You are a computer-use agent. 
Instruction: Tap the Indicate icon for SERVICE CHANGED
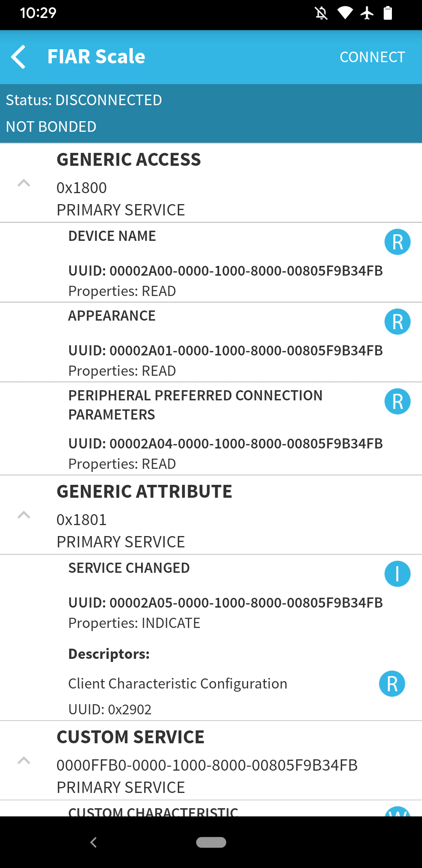(x=397, y=574)
